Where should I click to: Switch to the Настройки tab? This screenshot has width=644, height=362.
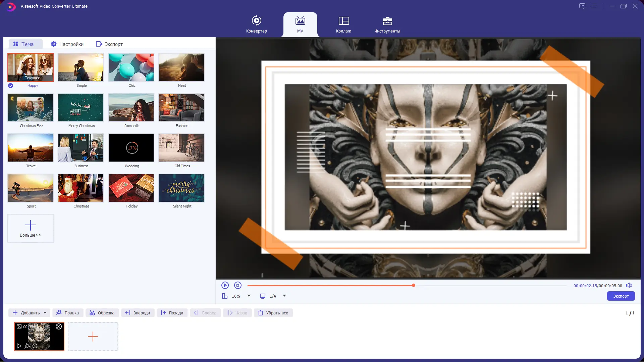tap(67, 44)
